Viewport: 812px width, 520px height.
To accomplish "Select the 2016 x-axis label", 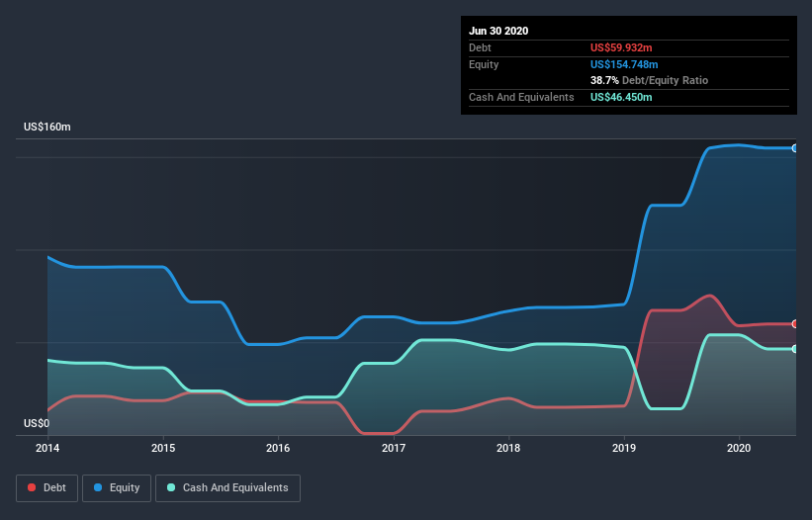I will 278,448.
